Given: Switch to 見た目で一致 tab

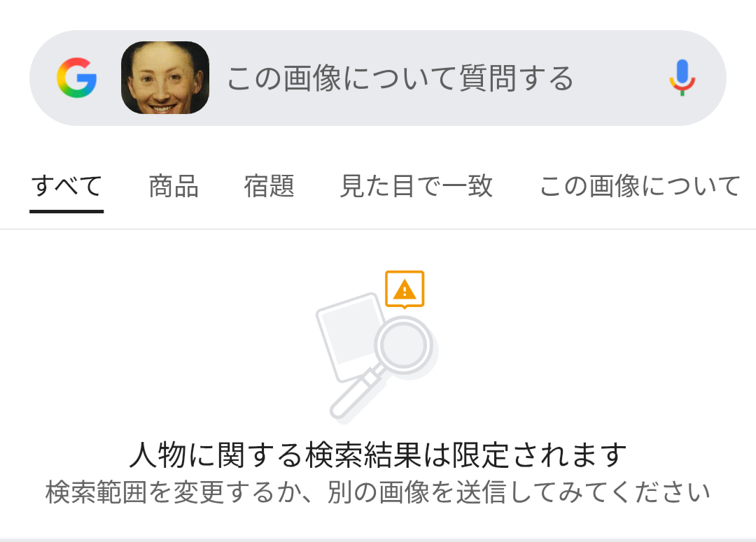Looking at the screenshot, I should (416, 186).
